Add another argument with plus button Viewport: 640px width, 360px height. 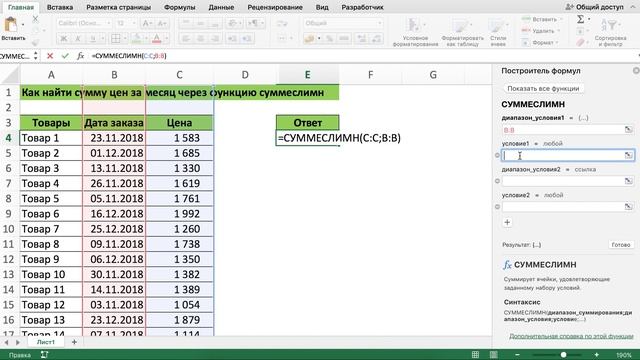pyautogui.click(x=507, y=222)
